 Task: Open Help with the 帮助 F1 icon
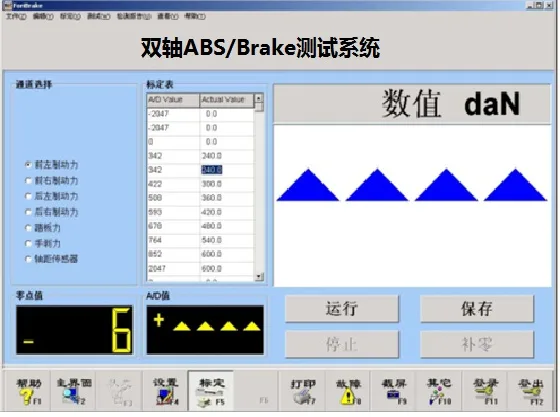click(x=29, y=392)
